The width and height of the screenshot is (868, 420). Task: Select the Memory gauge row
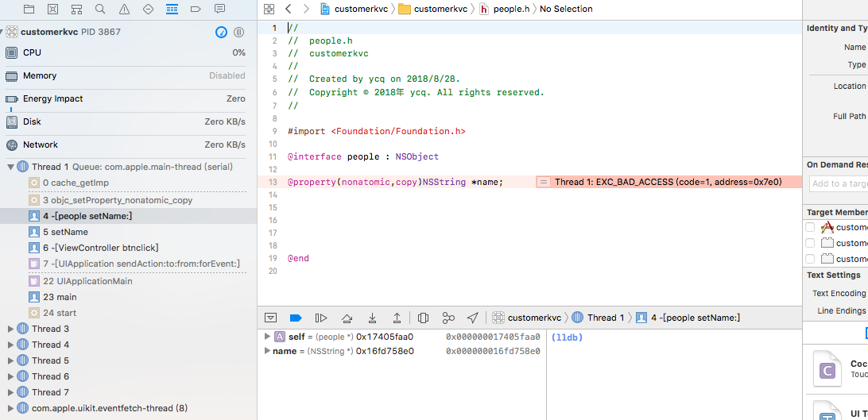pos(126,75)
